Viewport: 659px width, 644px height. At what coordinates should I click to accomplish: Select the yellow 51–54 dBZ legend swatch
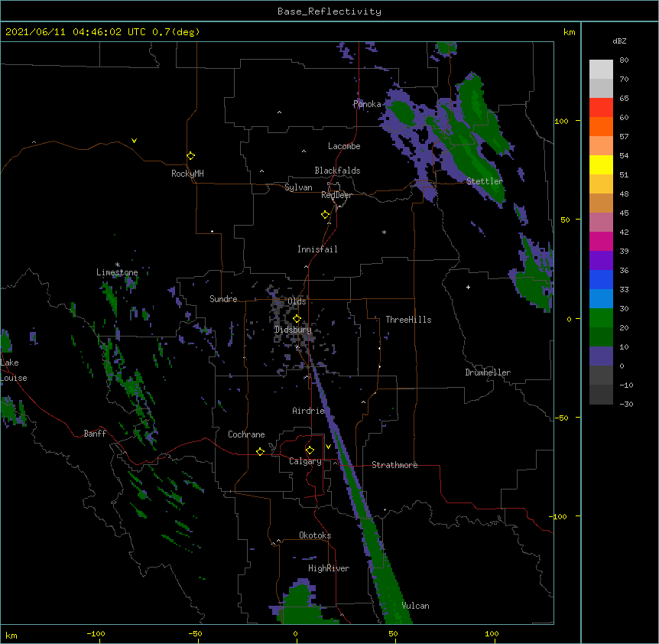click(x=601, y=164)
